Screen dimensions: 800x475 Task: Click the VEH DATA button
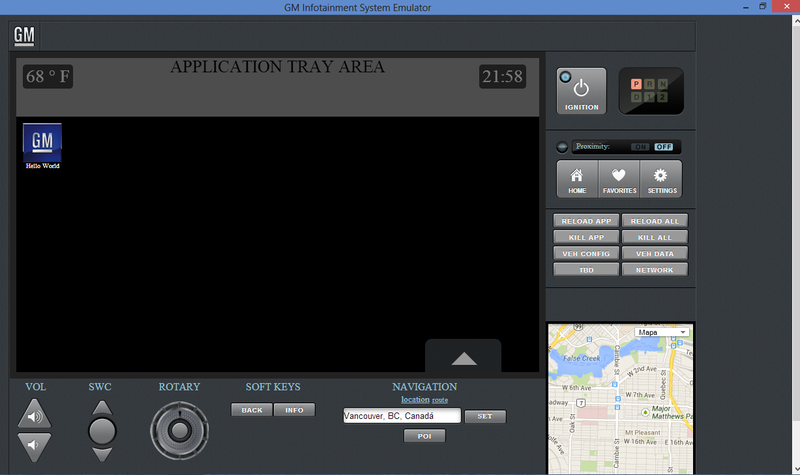[x=655, y=253]
